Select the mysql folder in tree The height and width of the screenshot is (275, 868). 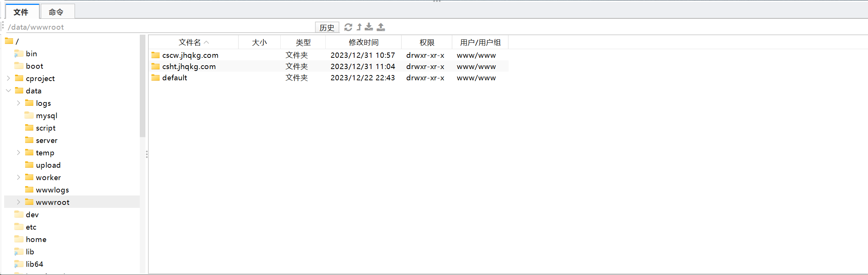41,116
